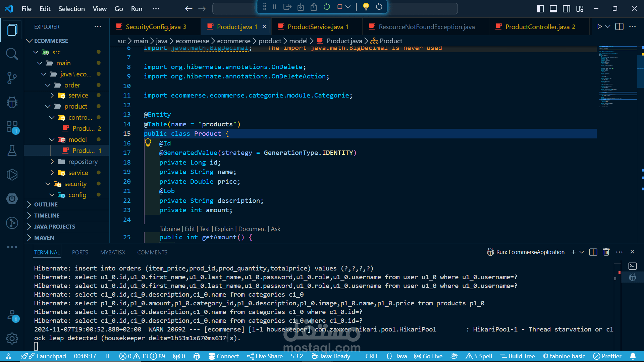644x362 pixels.
Task: Toggle Secondary Side Bar layout button
Action: point(567,9)
